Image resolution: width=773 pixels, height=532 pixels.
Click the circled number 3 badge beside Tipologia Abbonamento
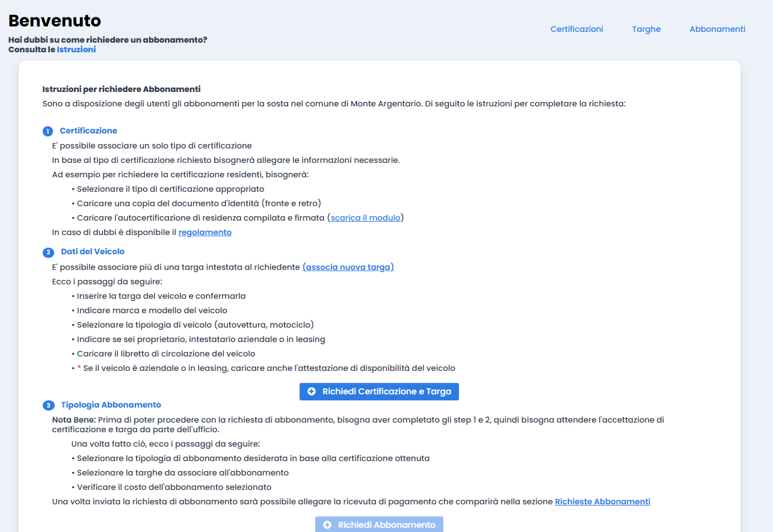[48, 405]
